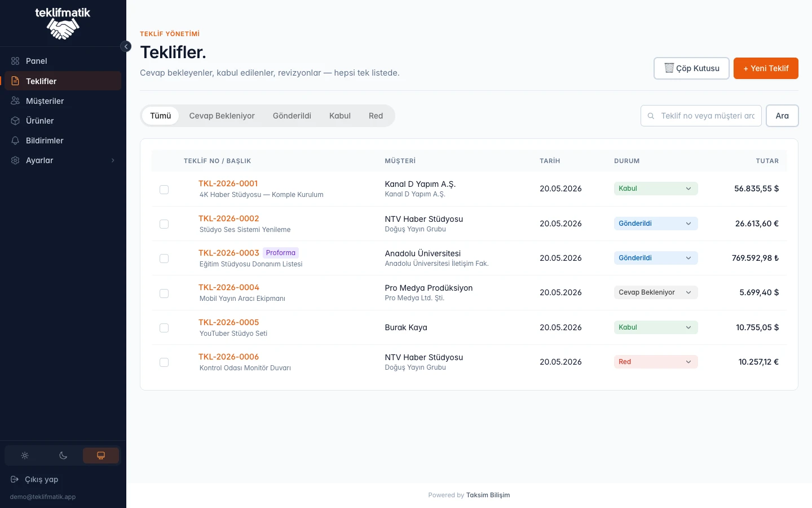The height and width of the screenshot is (508, 812).
Task: Open offer link TKL-2026-0001
Action: [x=228, y=183]
